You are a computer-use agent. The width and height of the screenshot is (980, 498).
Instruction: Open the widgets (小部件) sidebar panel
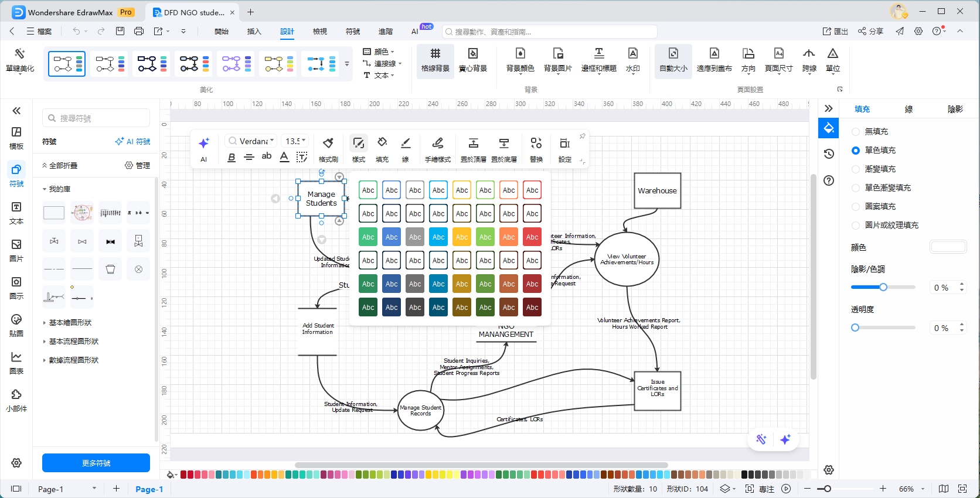click(x=16, y=400)
